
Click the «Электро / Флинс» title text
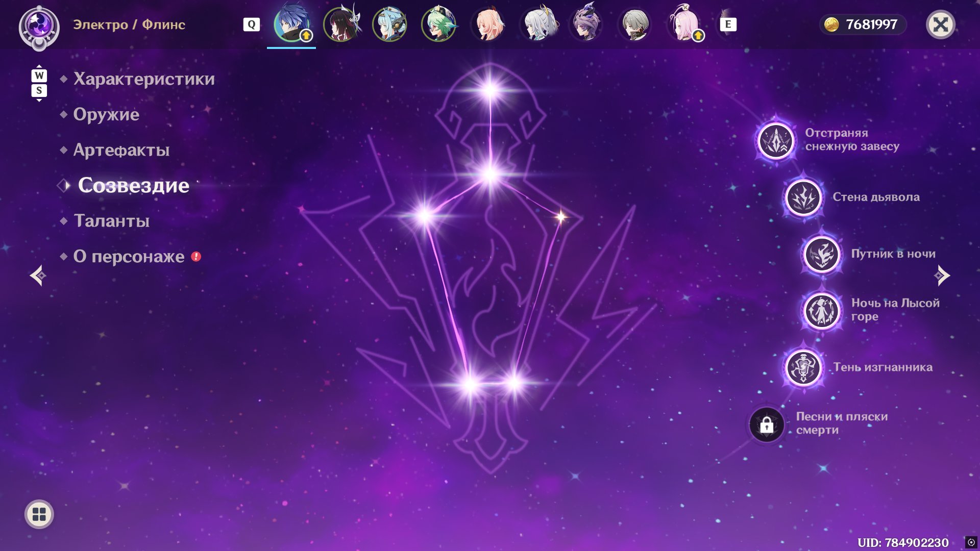(129, 24)
